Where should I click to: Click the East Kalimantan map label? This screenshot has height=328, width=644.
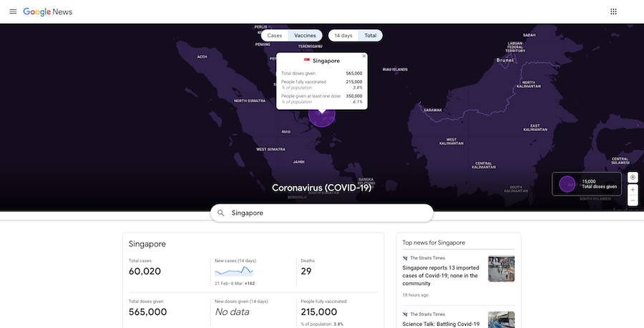[535, 127]
